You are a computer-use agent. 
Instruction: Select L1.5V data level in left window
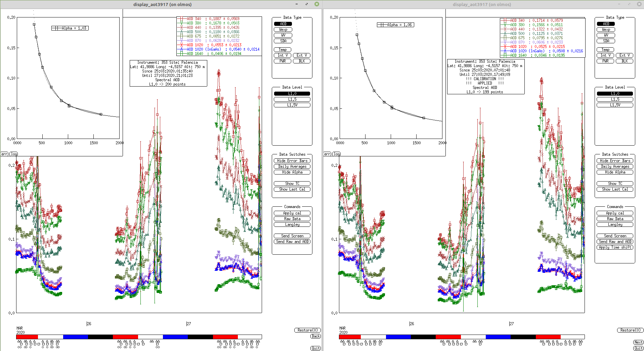[292, 105]
